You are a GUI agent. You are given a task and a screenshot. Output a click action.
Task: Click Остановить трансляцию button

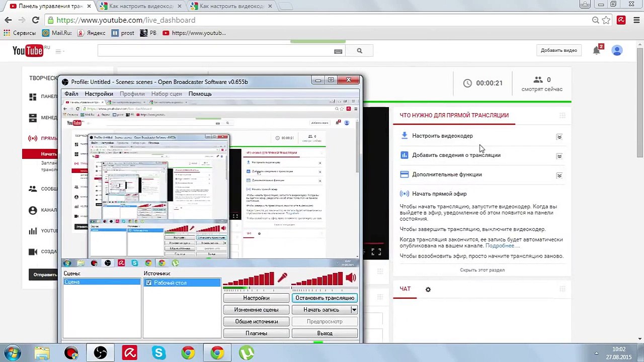click(325, 298)
